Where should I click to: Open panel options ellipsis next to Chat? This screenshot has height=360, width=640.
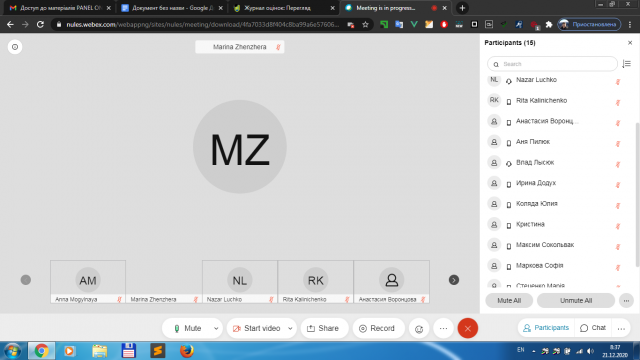point(621,328)
